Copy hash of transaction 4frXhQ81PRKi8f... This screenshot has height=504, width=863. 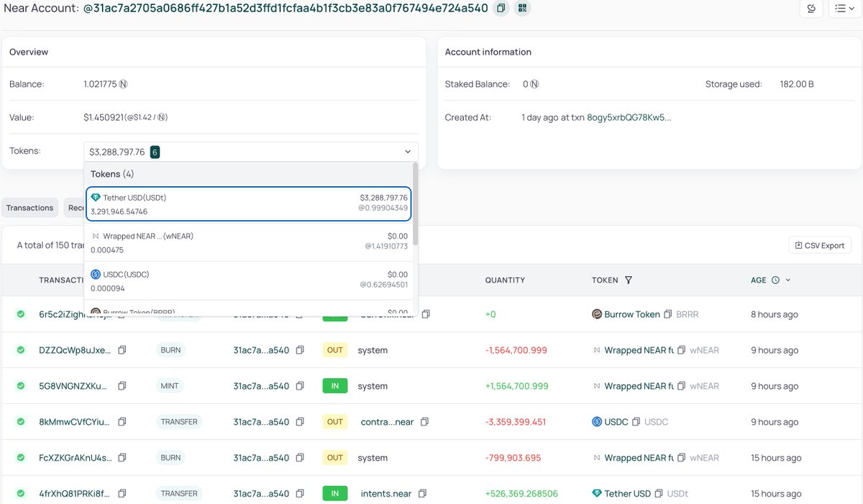pos(122,494)
